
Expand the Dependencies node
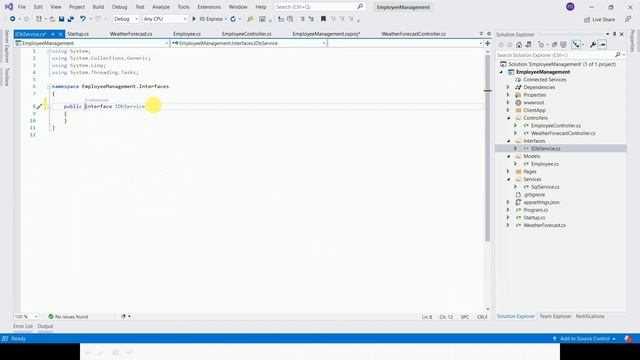coord(508,87)
